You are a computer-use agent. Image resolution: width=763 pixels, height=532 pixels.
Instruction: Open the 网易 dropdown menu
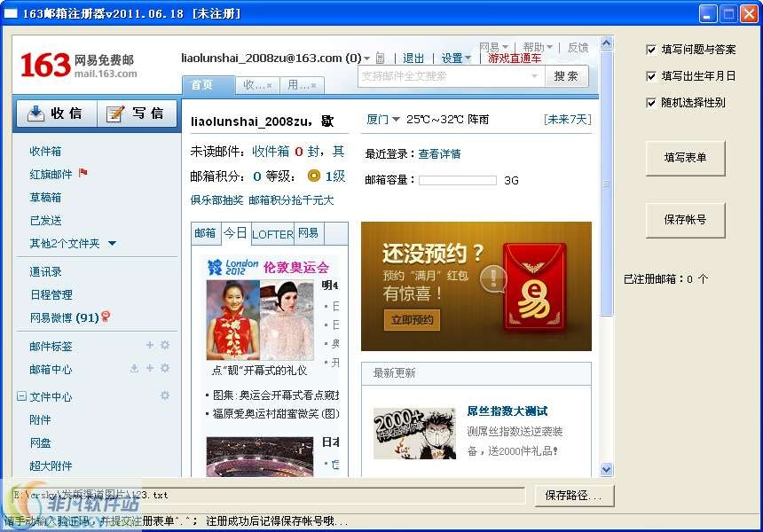click(x=493, y=47)
